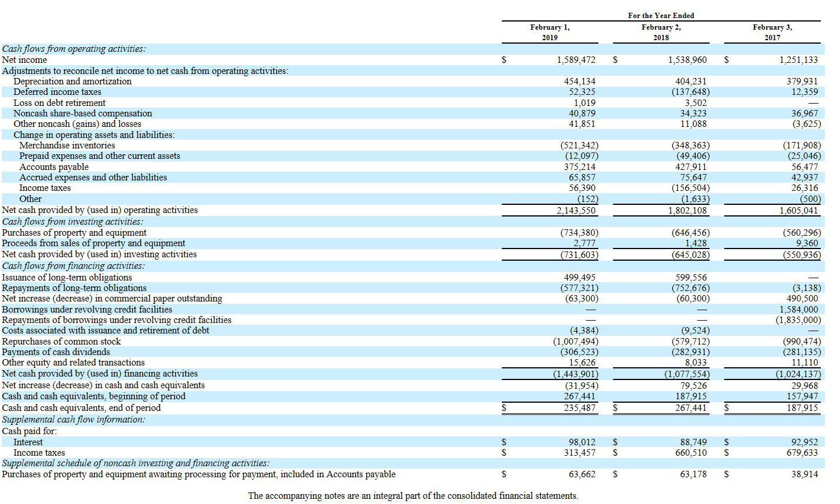The height and width of the screenshot is (504, 840).
Task: Click the accompanying notes footer text
Action: (413, 496)
